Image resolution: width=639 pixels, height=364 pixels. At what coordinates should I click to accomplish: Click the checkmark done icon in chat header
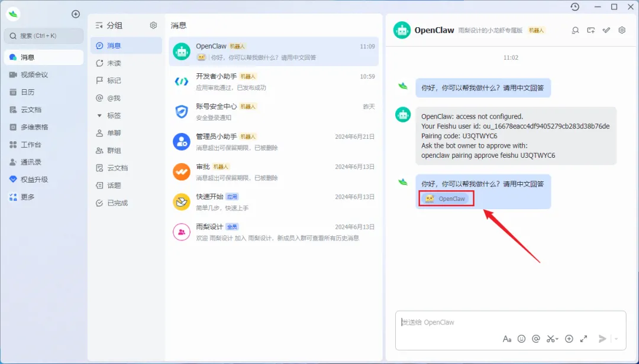[x=606, y=30]
